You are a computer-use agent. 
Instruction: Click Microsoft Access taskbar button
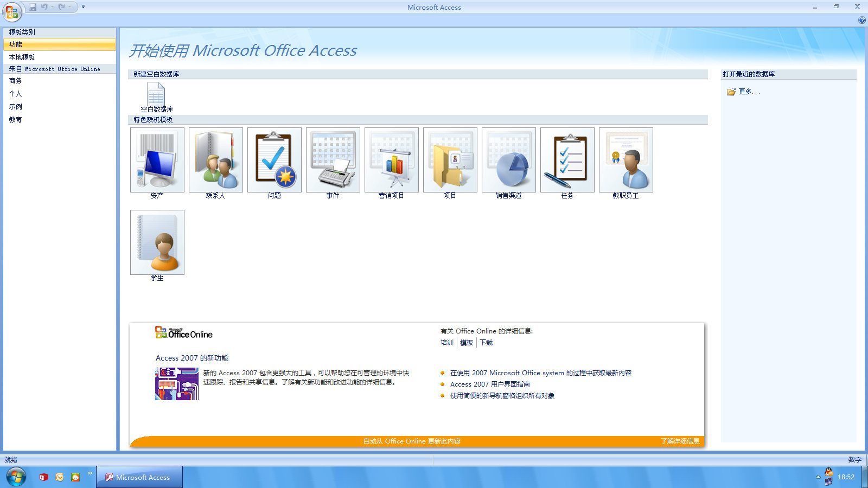pyautogui.click(x=140, y=477)
